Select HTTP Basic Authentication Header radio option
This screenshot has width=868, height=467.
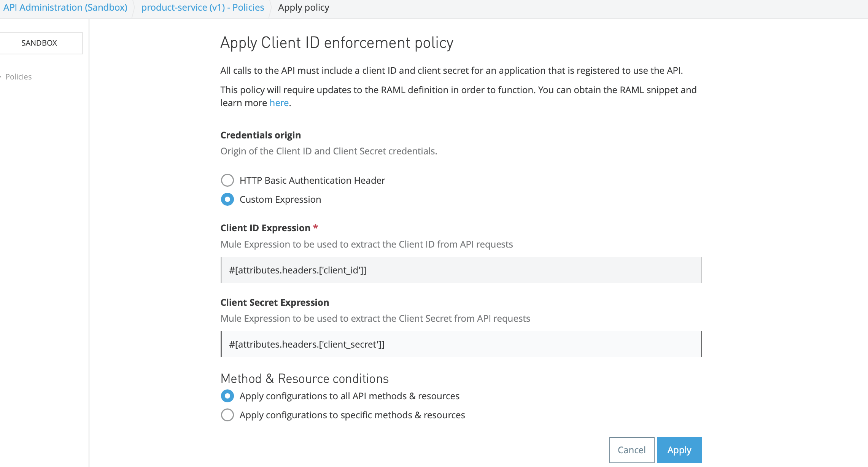pos(227,180)
